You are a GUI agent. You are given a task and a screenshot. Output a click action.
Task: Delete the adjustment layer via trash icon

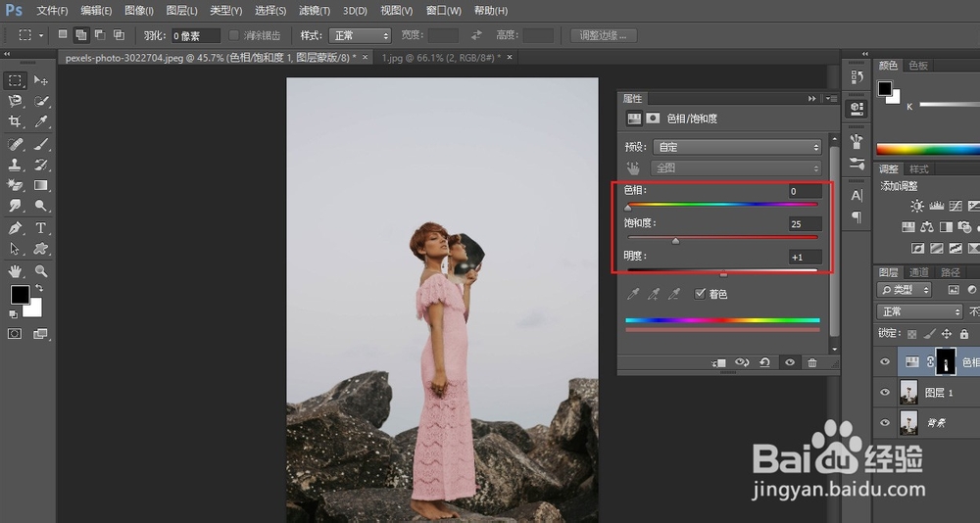(811, 362)
